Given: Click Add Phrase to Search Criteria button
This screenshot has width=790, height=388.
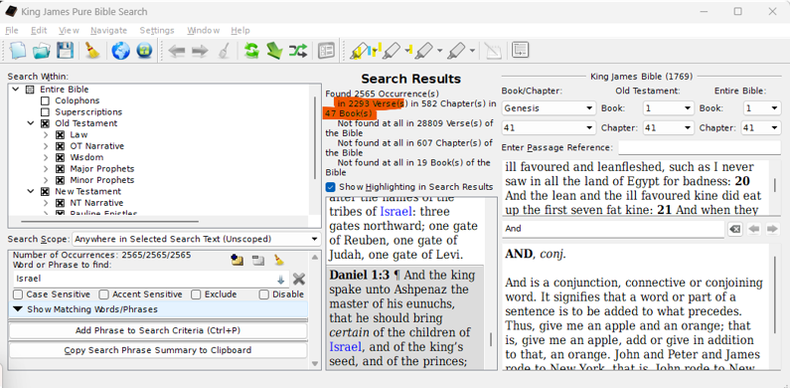Looking at the screenshot, I should (158, 331).
